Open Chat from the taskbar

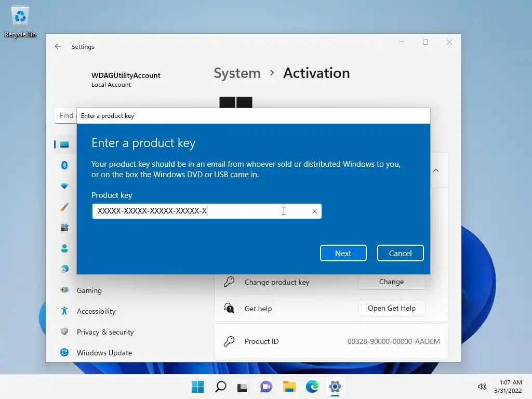tap(266, 387)
